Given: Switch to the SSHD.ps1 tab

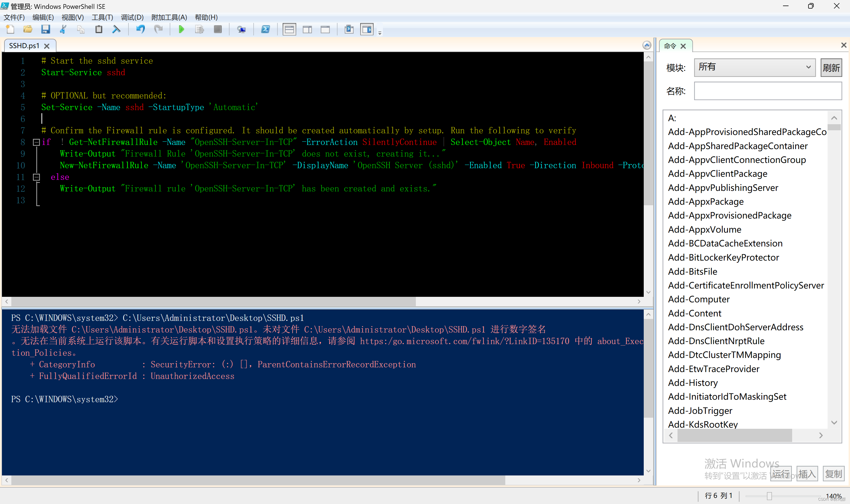Looking at the screenshot, I should [x=24, y=46].
